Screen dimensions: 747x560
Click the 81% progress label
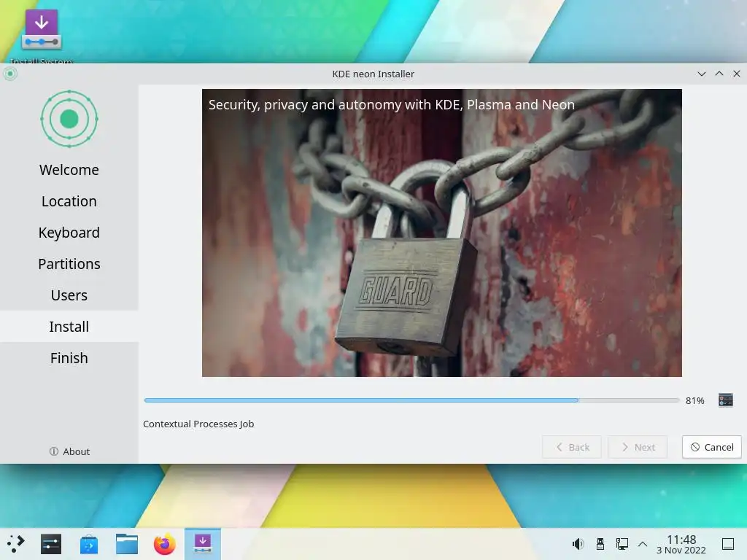(694, 401)
